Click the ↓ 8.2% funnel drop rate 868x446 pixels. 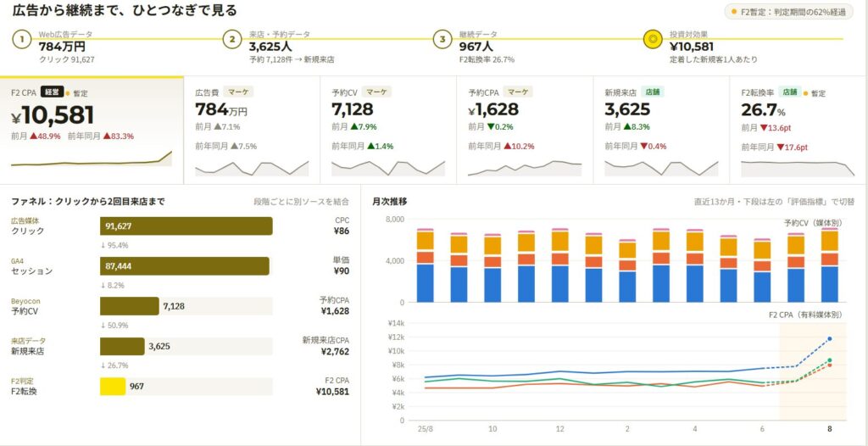112,286
